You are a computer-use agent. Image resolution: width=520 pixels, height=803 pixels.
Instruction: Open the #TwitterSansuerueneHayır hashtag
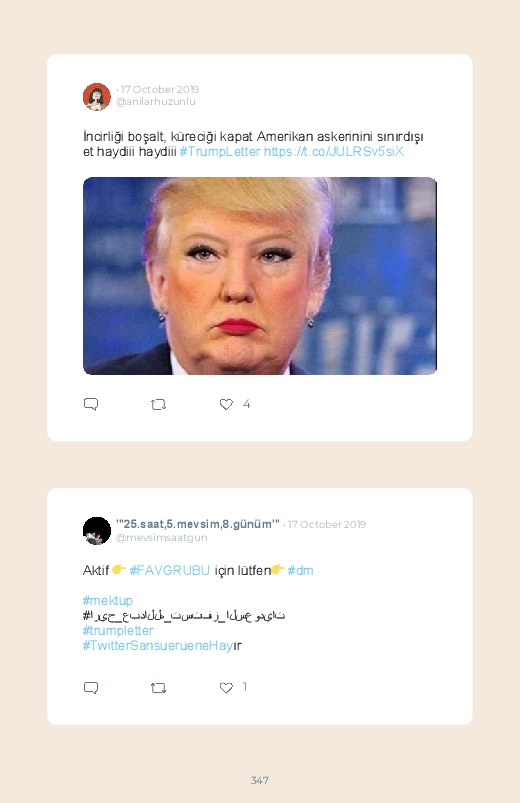point(162,645)
